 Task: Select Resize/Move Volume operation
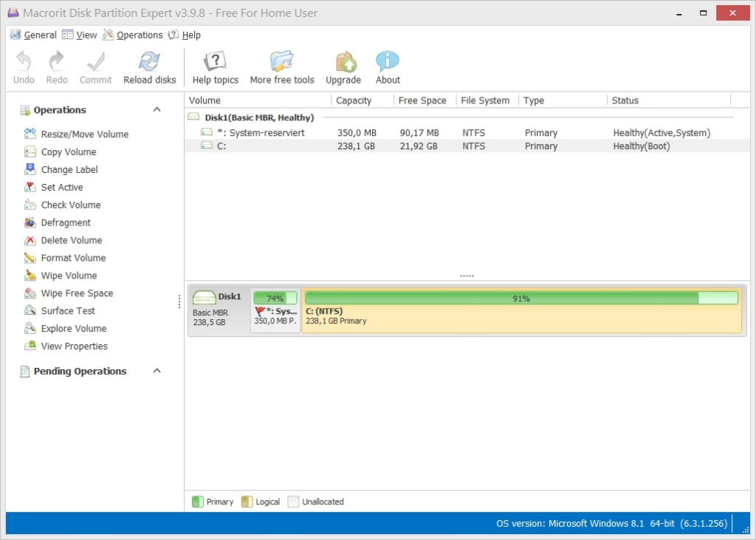(84, 134)
